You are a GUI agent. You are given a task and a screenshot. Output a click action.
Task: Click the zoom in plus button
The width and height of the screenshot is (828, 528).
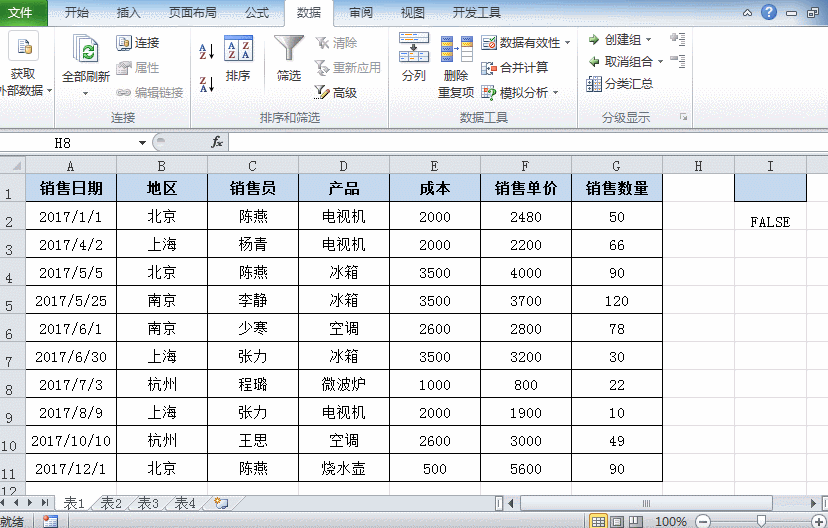click(818, 522)
